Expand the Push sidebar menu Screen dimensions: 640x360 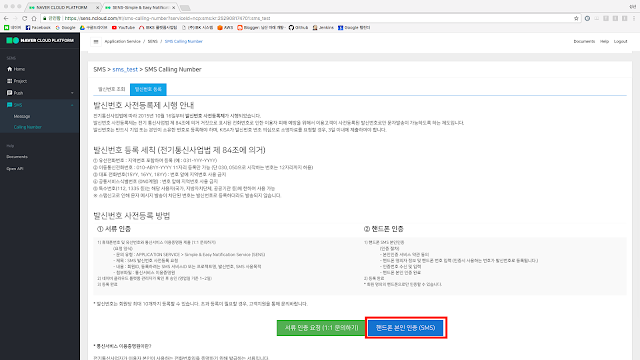40,93
